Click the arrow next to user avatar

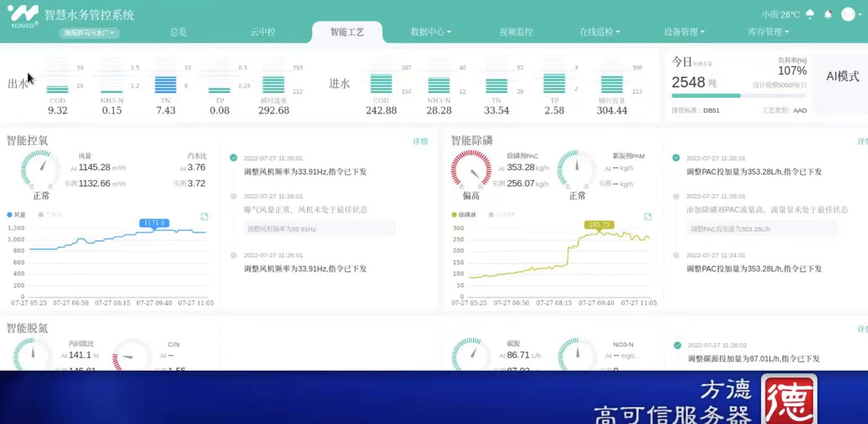point(860,15)
